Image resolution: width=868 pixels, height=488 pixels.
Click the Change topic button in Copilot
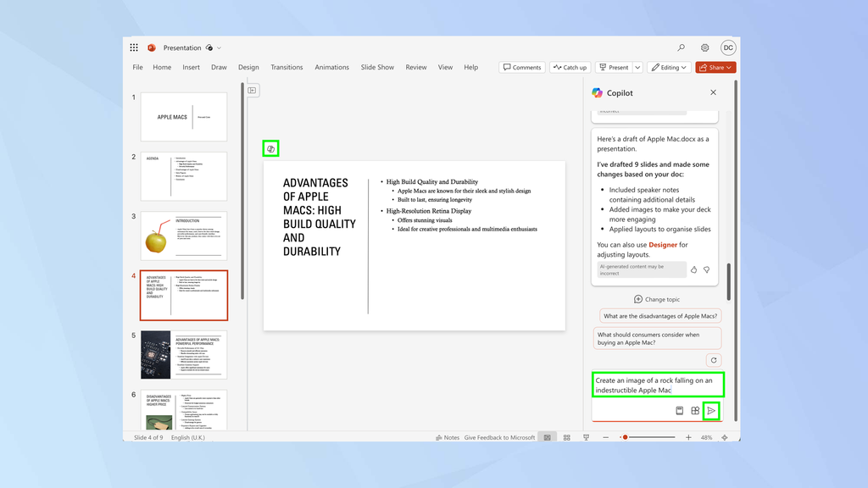[657, 299]
